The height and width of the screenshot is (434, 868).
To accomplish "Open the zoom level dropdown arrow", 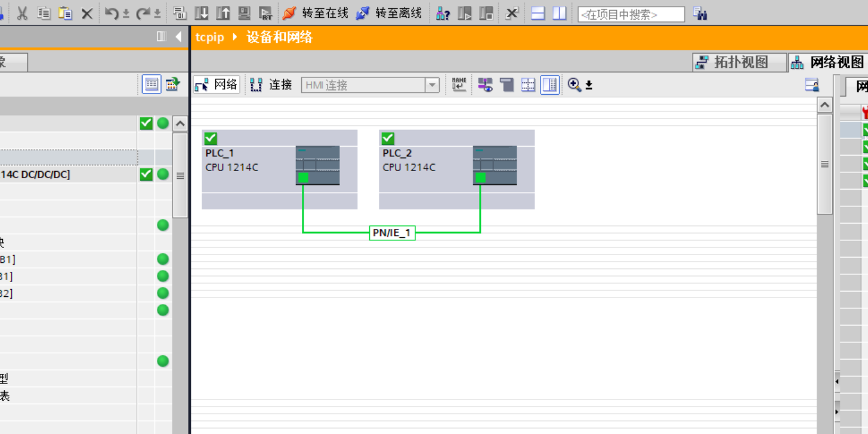I will pyautogui.click(x=589, y=86).
